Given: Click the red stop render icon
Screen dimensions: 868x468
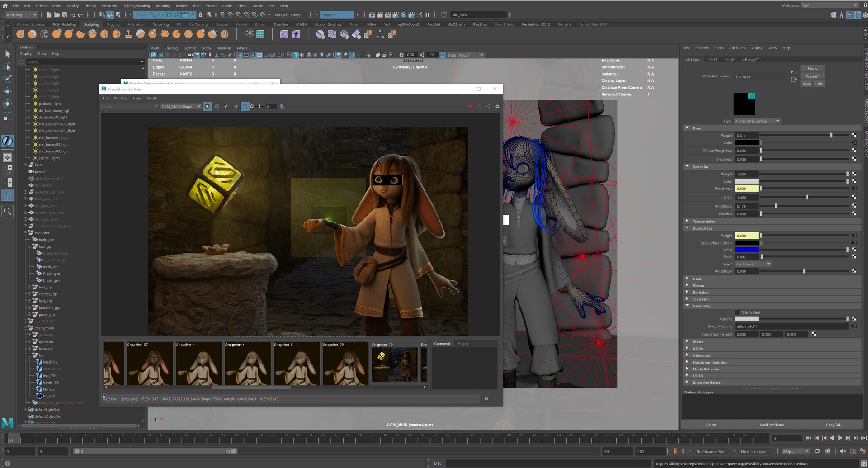Looking at the screenshot, I should pos(470,107).
